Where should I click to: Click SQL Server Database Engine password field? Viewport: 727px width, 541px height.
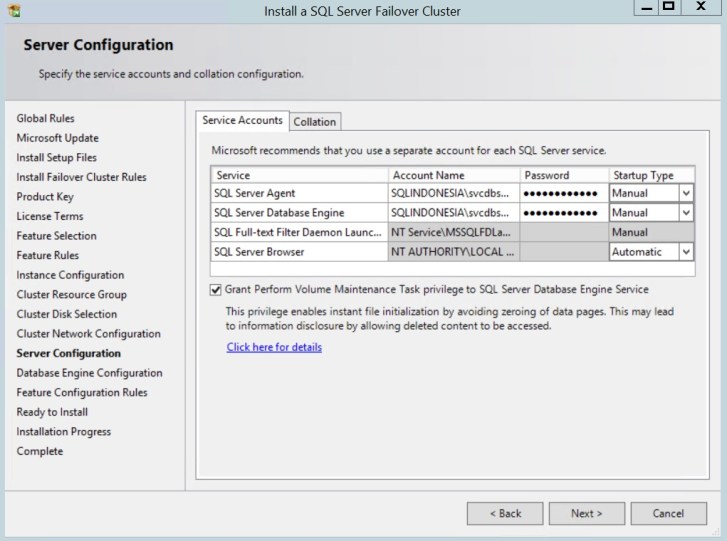tap(564, 213)
